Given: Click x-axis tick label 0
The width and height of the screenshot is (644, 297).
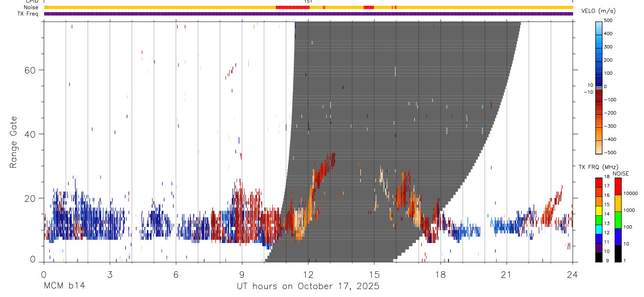Looking at the screenshot, I should (44, 274).
